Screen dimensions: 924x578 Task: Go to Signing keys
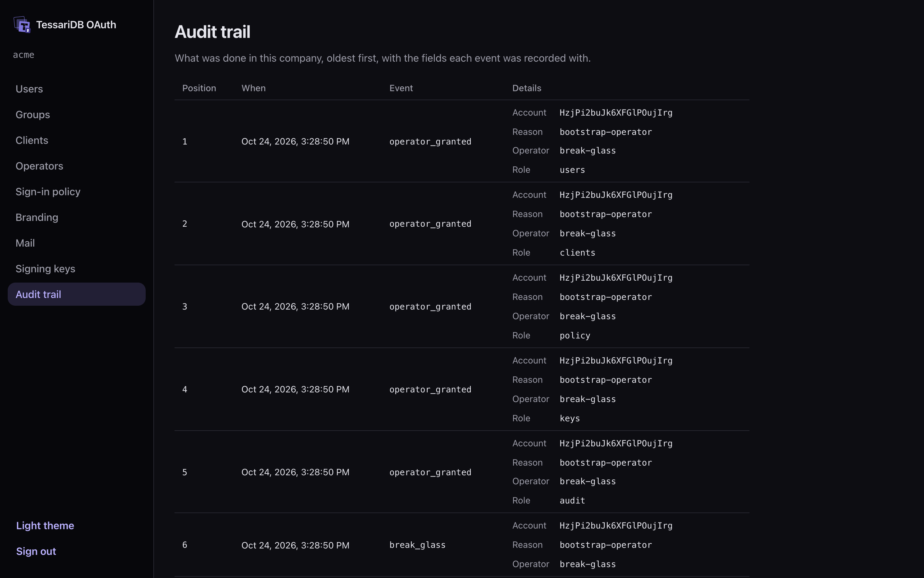(x=76, y=269)
